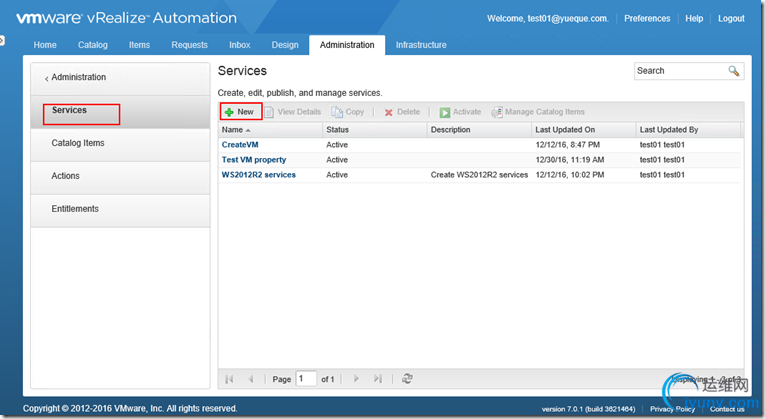
Task: Click the '12/12/16, 8:47 PM' cell
Action: pyautogui.click(x=568, y=145)
